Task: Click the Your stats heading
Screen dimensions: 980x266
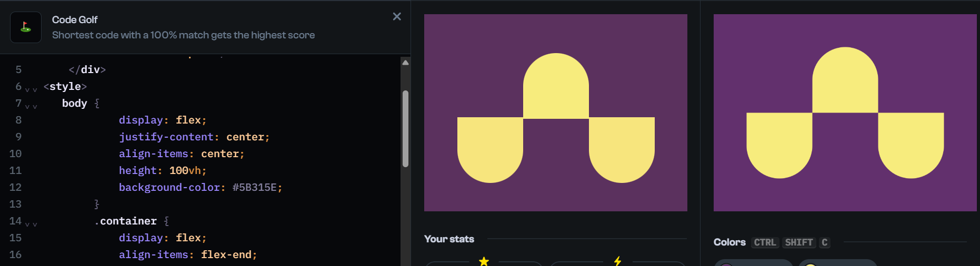Action: (449, 239)
